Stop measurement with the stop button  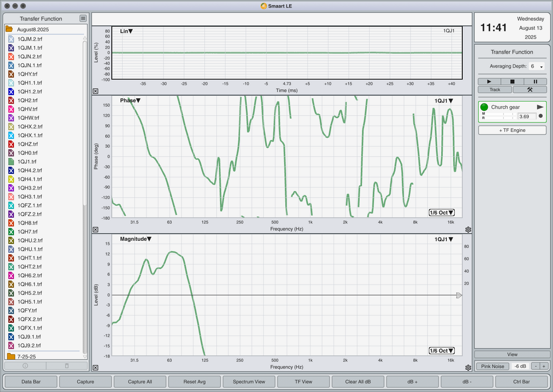(512, 82)
